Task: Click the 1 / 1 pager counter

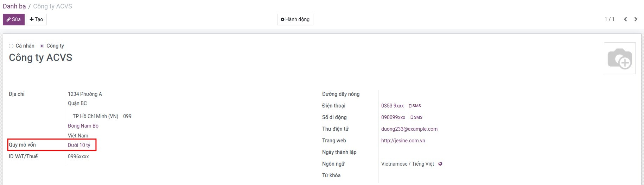Action: pyautogui.click(x=609, y=19)
